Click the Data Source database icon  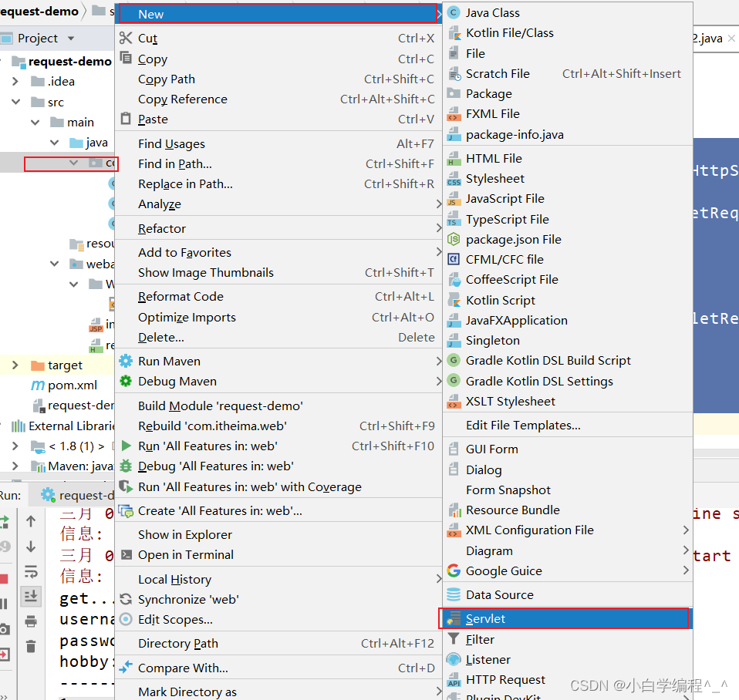pyautogui.click(x=454, y=594)
